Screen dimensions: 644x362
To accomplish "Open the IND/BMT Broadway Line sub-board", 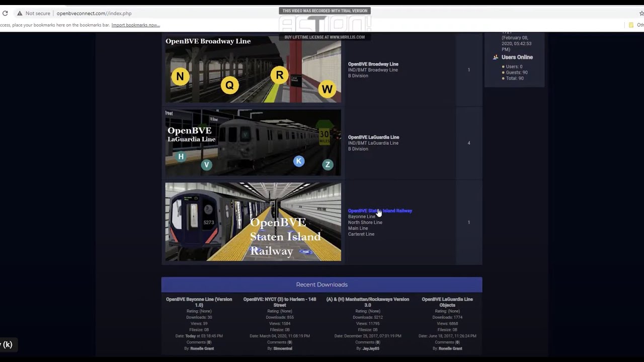I will click(x=373, y=70).
